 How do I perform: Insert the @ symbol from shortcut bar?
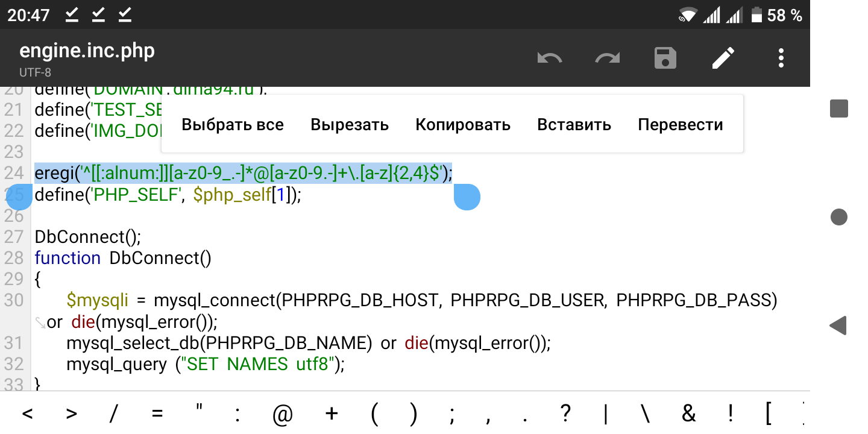click(282, 414)
